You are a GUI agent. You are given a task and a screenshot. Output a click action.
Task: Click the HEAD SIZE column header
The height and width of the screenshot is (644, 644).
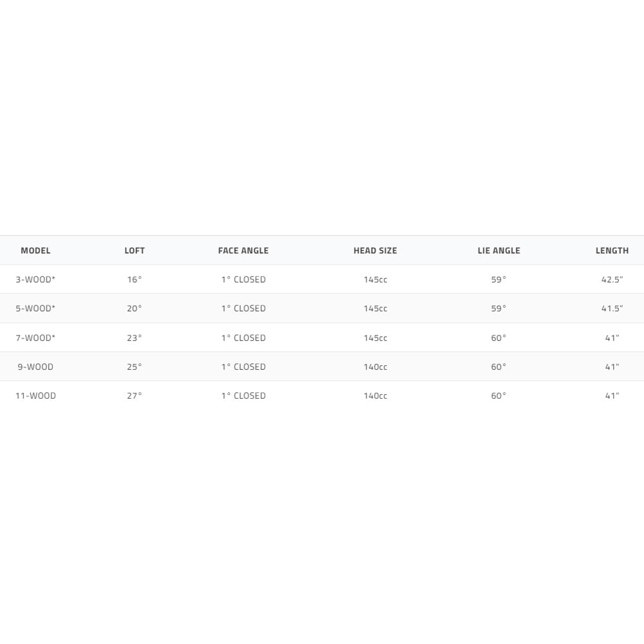(375, 251)
